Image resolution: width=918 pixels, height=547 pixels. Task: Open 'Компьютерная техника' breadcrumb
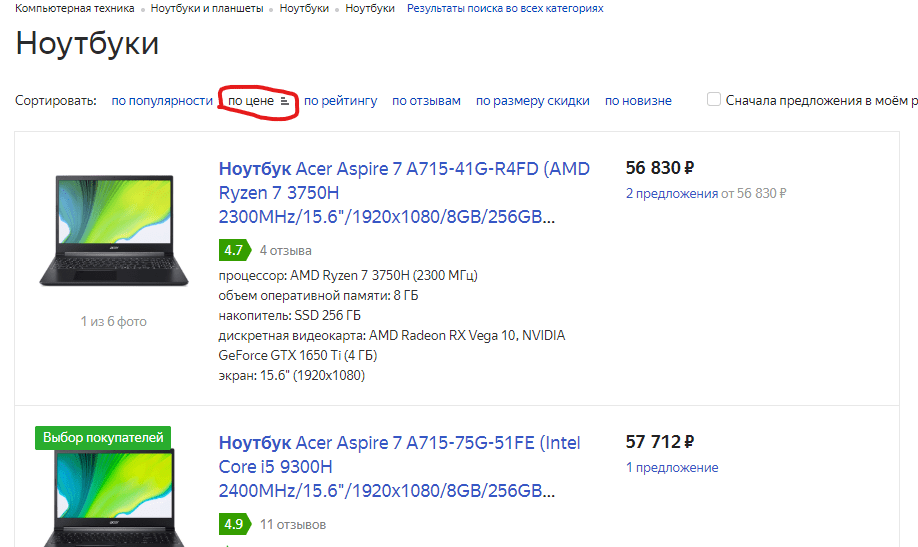[74, 8]
